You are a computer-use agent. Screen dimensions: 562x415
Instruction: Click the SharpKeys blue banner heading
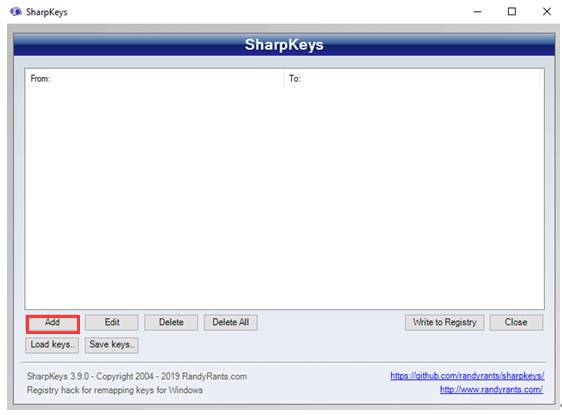[284, 45]
